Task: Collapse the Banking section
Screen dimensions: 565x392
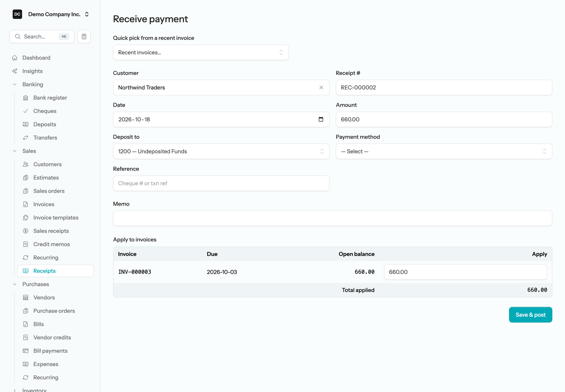Action: (x=15, y=84)
